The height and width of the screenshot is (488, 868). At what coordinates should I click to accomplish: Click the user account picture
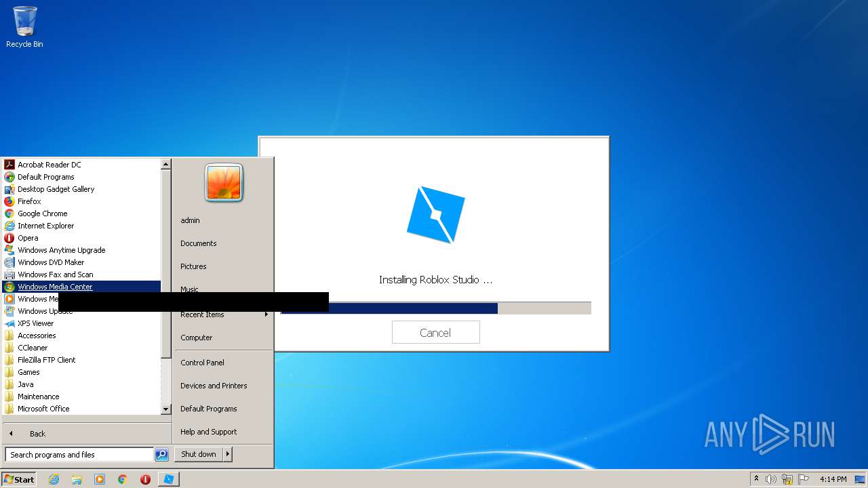point(224,183)
